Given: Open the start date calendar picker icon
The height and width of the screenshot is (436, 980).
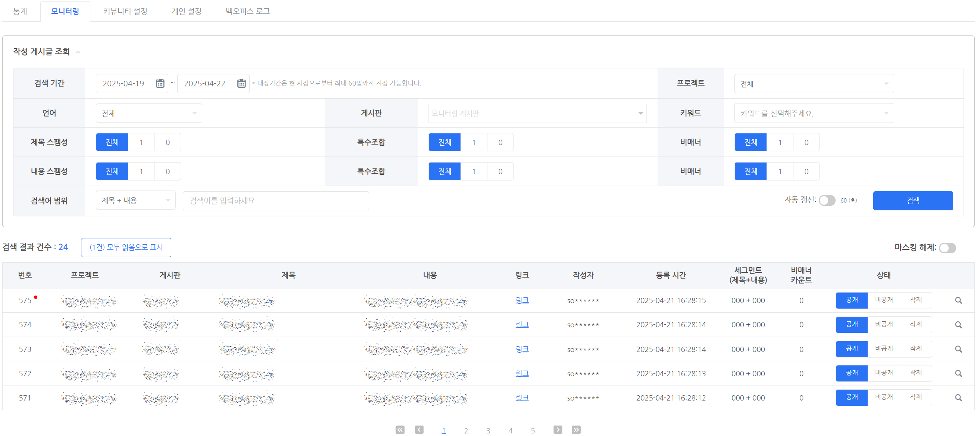Looking at the screenshot, I should coord(160,83).
